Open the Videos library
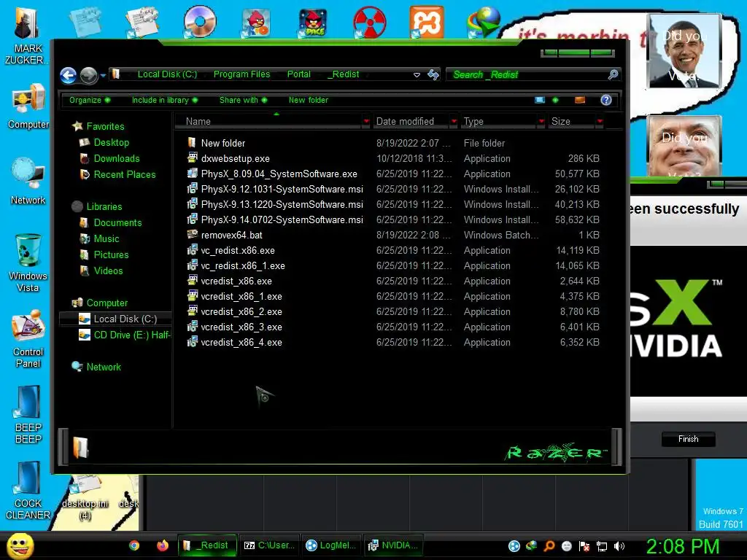 [x=108, y=271]
